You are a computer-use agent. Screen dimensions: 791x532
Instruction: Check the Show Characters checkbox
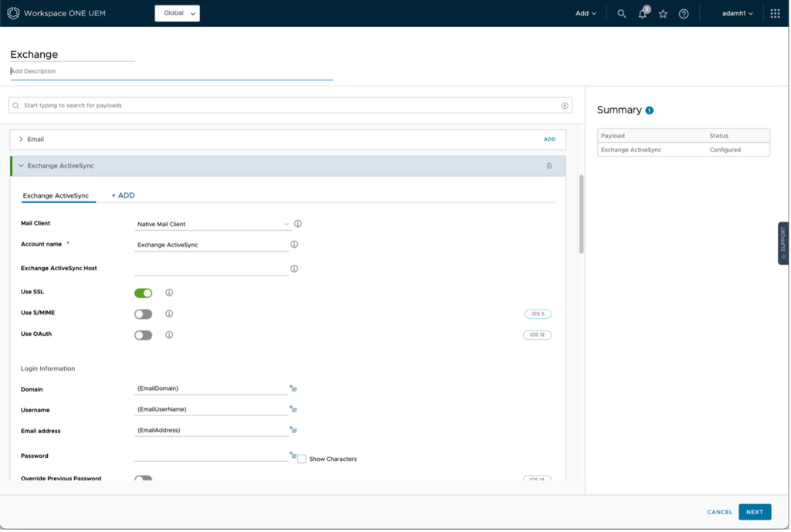click(x=302, y=459)
